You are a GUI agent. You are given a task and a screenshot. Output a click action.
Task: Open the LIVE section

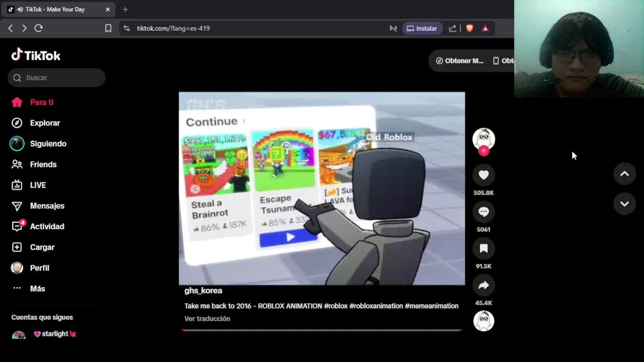click(29, 185)
